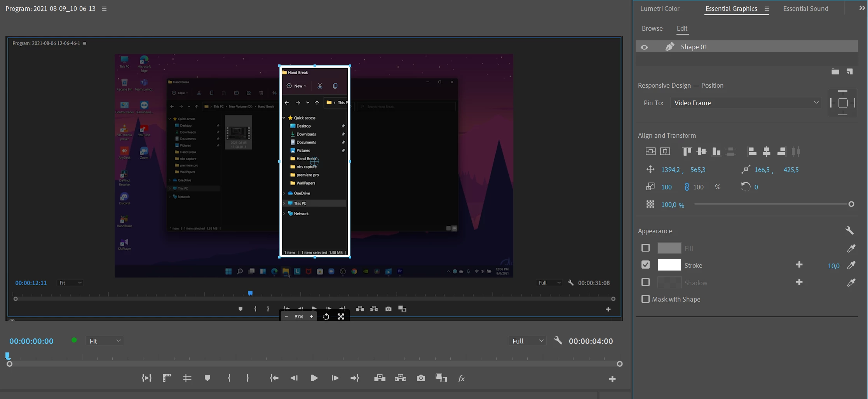This screenshot has height=399, width=868.
Task: Enable the Shadow checkbox
Action: 645,282
